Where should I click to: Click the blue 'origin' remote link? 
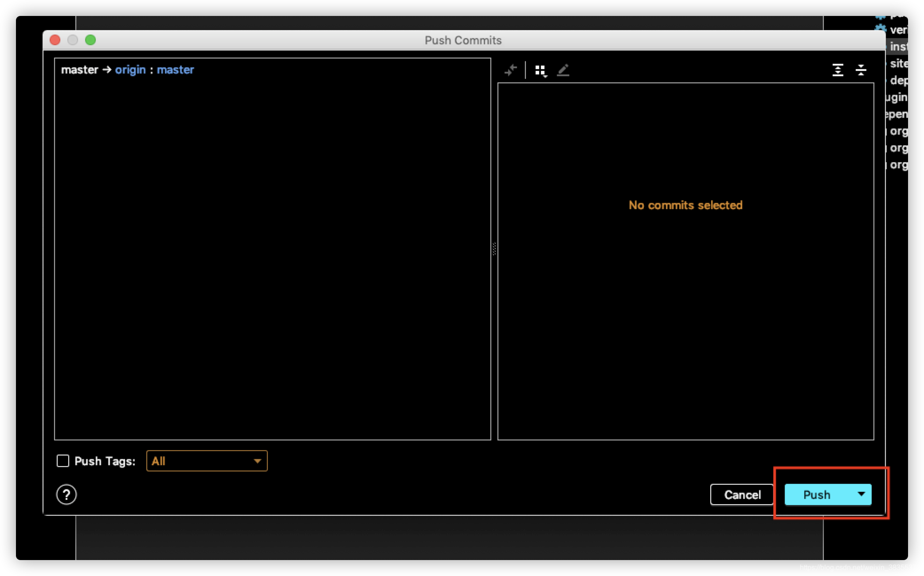tap(130, 70)
